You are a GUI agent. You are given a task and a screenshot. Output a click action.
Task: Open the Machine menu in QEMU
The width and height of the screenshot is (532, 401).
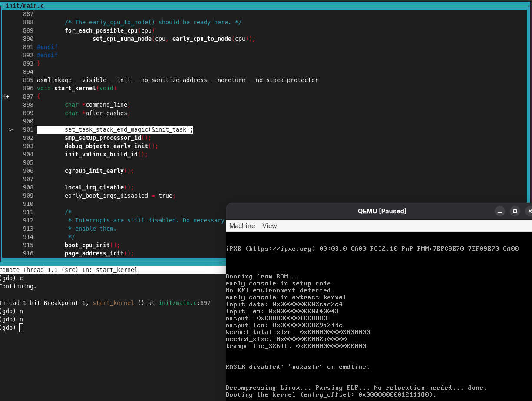pyautogui.click(x=242, y=226)
